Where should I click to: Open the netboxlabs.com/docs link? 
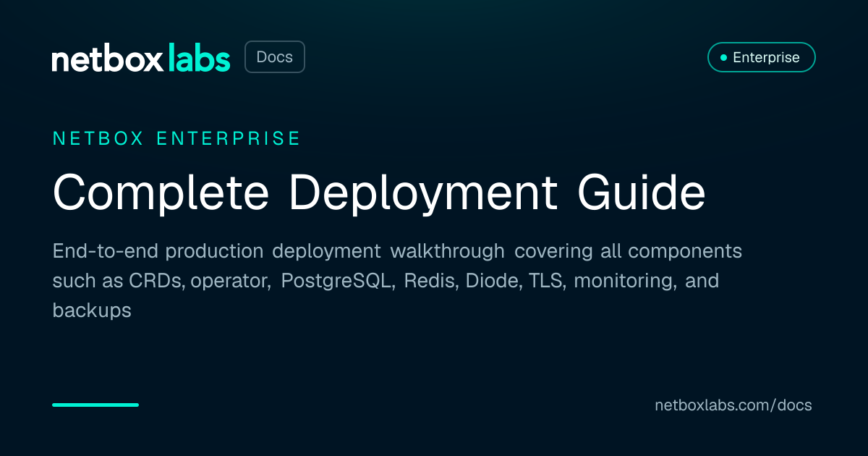point(733,405)
